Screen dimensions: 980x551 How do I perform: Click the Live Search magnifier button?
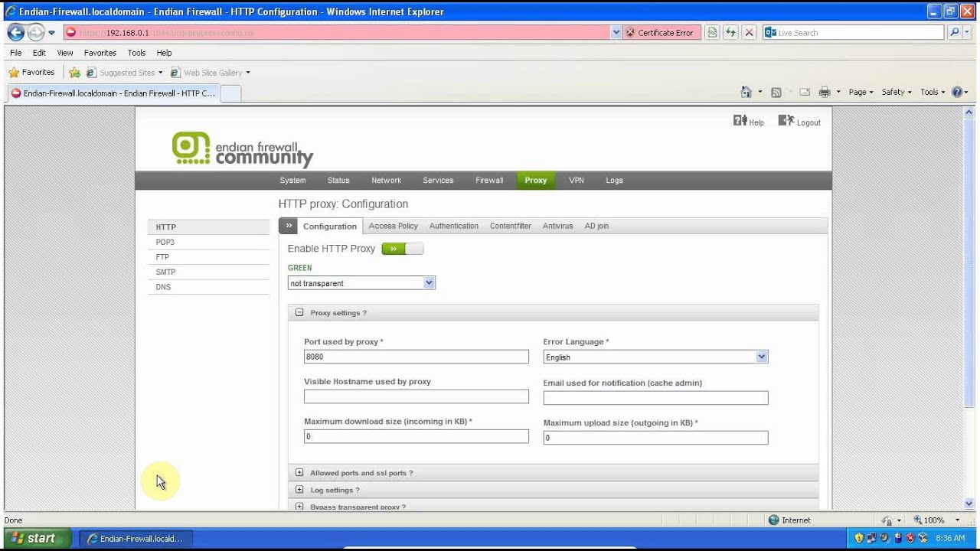(954, 32)
